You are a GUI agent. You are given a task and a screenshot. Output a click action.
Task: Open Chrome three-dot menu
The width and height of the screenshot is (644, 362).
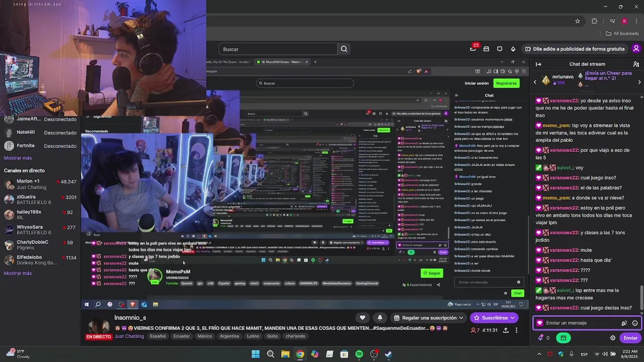(636, 21)
